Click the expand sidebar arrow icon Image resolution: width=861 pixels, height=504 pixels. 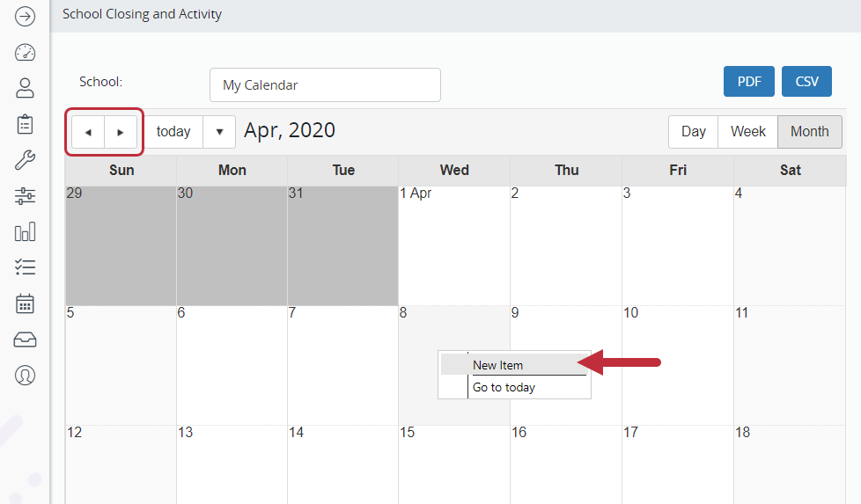[x=25, y=16]
